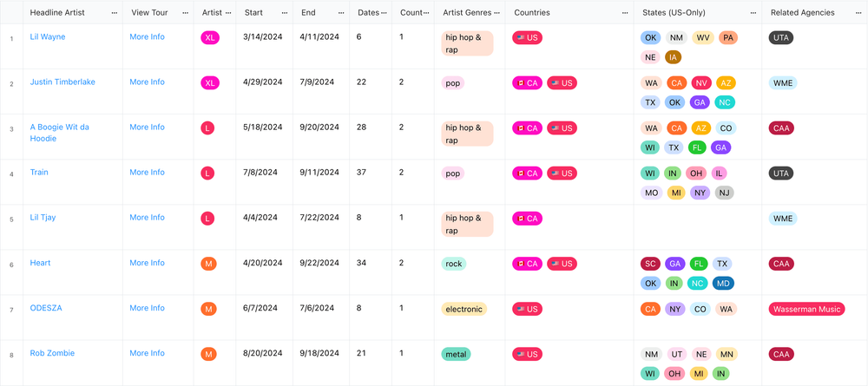Image resolution: width=868 pixels, height=386 pixels.
Task: Open Dates column options menu
Action: click(x=384, y=13)
